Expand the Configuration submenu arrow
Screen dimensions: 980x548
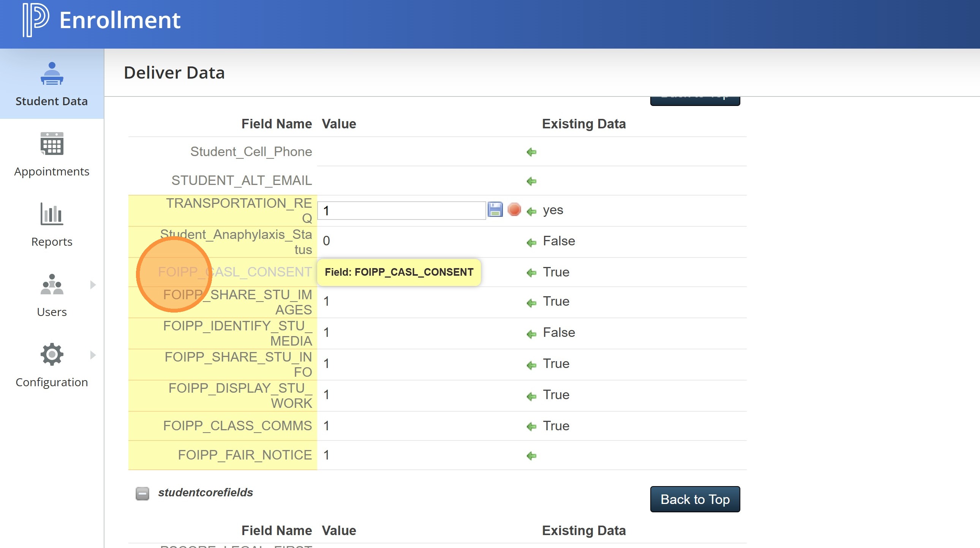click(93, 355)
